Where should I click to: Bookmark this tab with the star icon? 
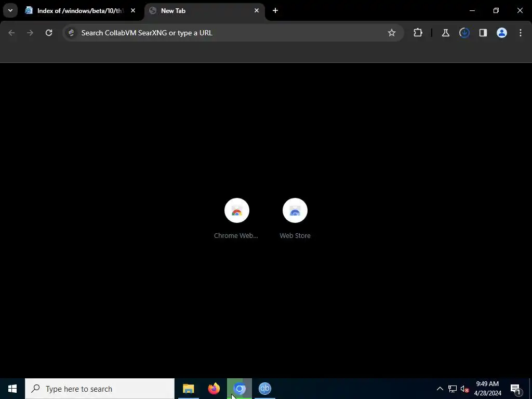click(x=392, y=33)
